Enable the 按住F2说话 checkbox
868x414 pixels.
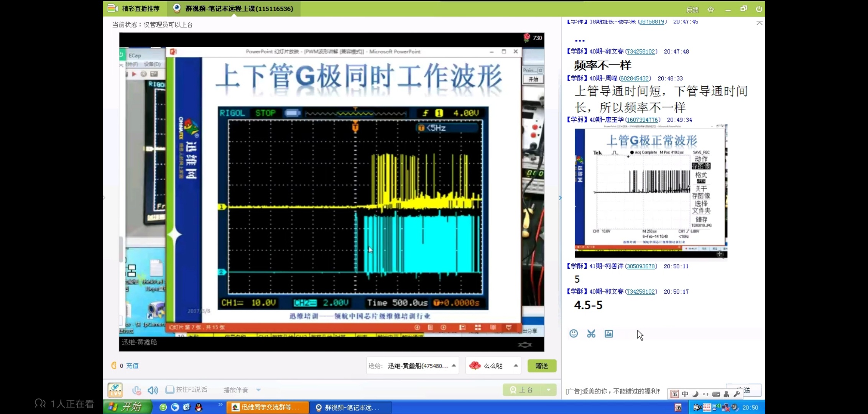point(169,389)
